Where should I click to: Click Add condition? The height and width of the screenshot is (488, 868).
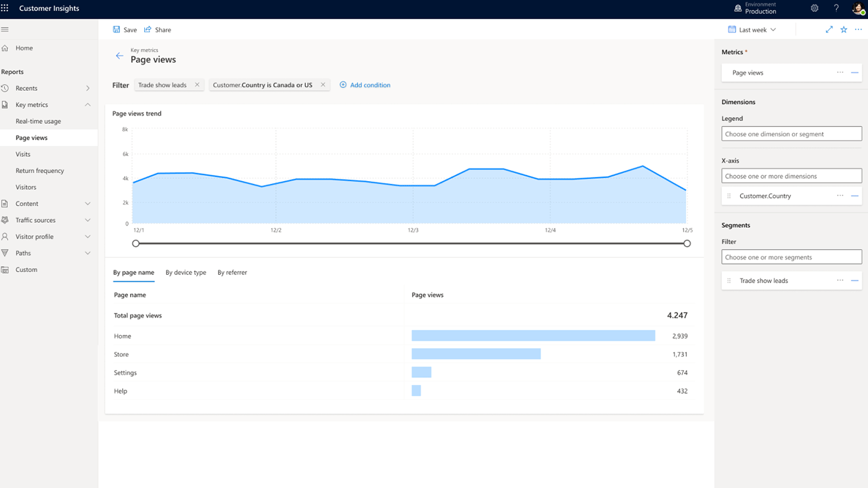click(365, 85)
